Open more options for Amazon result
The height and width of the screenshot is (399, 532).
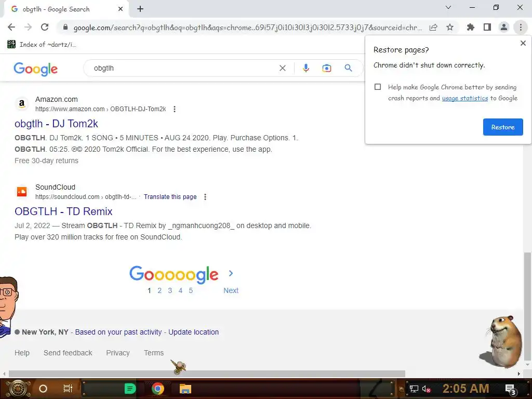click(x=175, y=109)
